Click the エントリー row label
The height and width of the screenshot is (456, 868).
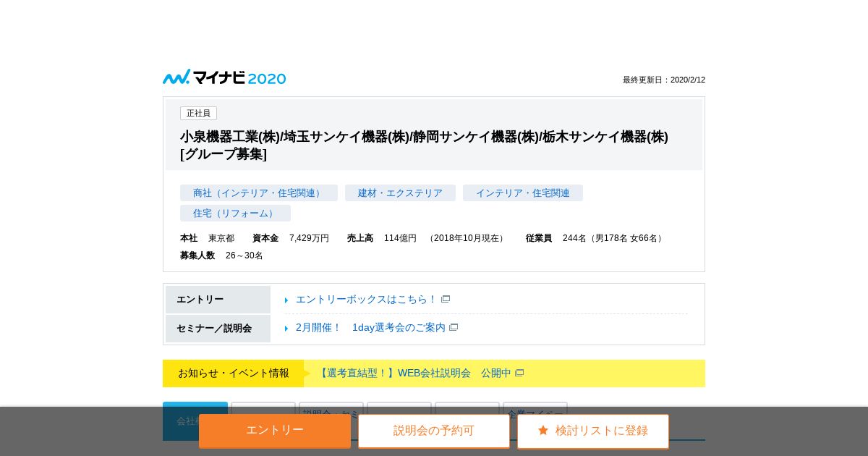[218, 300]
